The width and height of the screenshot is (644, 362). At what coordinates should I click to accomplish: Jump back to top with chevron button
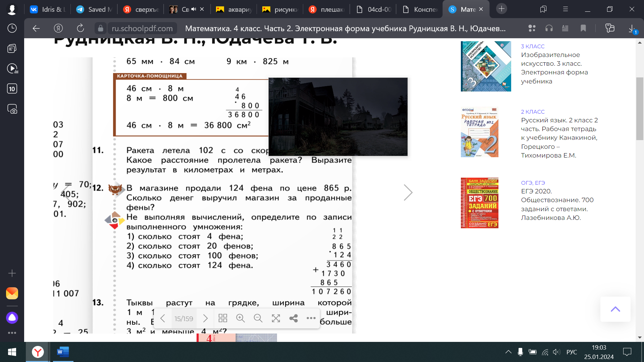pyautogui.click(x=615, y=309)
